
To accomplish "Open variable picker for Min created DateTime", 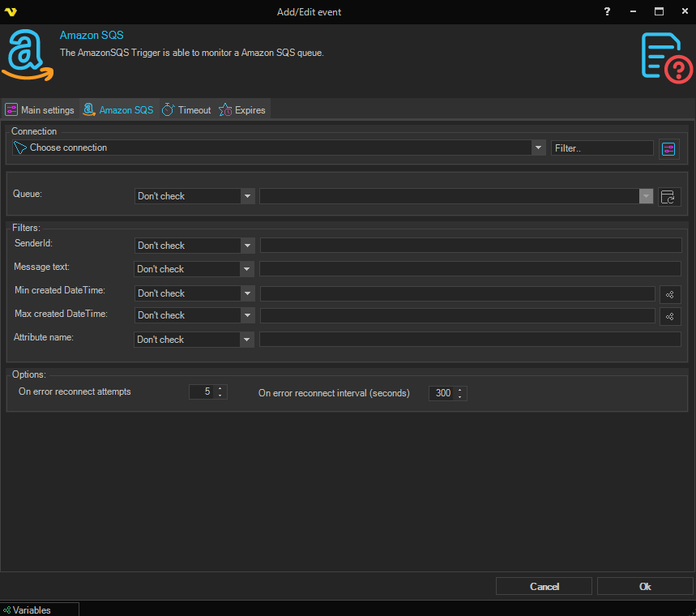I will tap(670, 294).
